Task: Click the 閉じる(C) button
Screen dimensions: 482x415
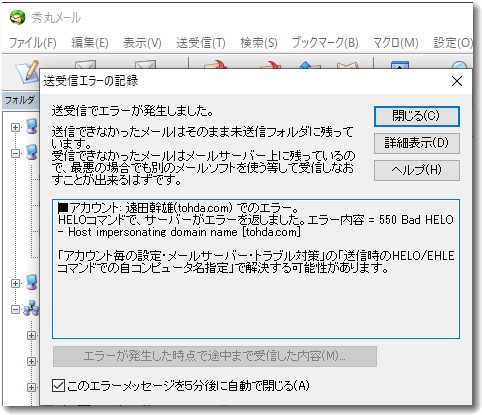Action: coord(417,116)
